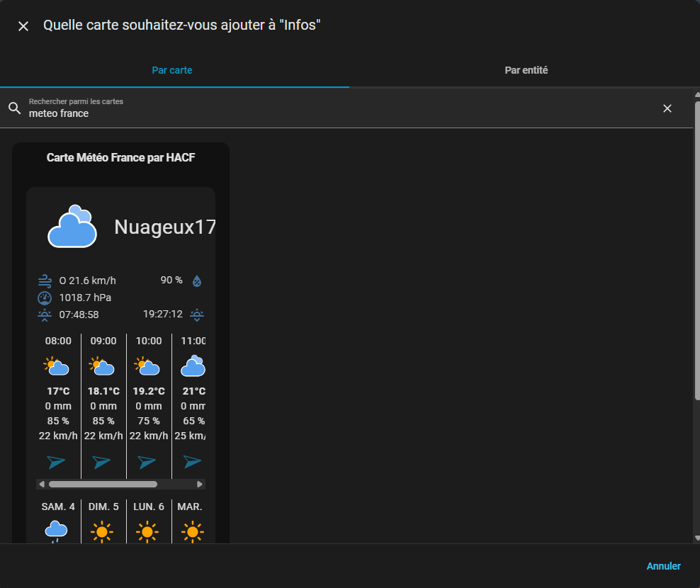Click the humidity droplet icon

(x=197, y=281)
